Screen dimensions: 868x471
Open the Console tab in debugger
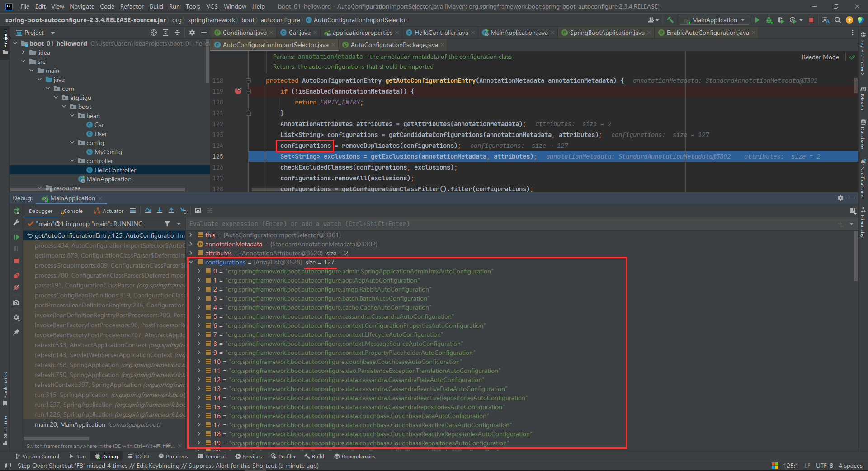coord(72,211)
